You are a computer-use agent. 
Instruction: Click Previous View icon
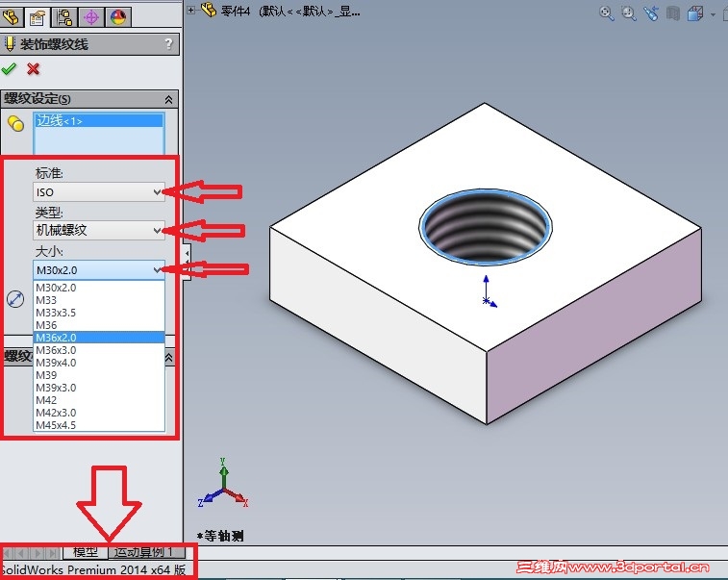click(651, 13)
